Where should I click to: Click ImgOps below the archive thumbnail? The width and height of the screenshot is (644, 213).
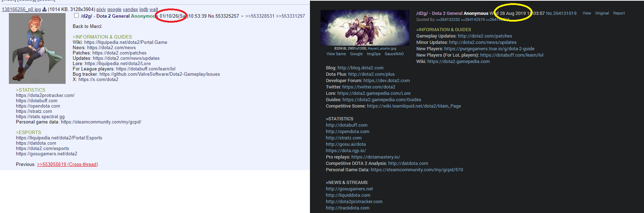[x=373, y=54]
